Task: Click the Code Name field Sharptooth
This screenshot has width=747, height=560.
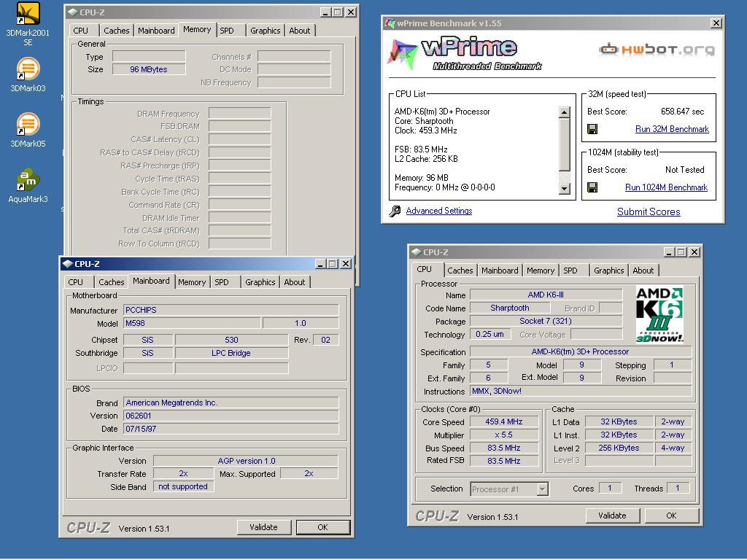Action: [x=510, y=308]
